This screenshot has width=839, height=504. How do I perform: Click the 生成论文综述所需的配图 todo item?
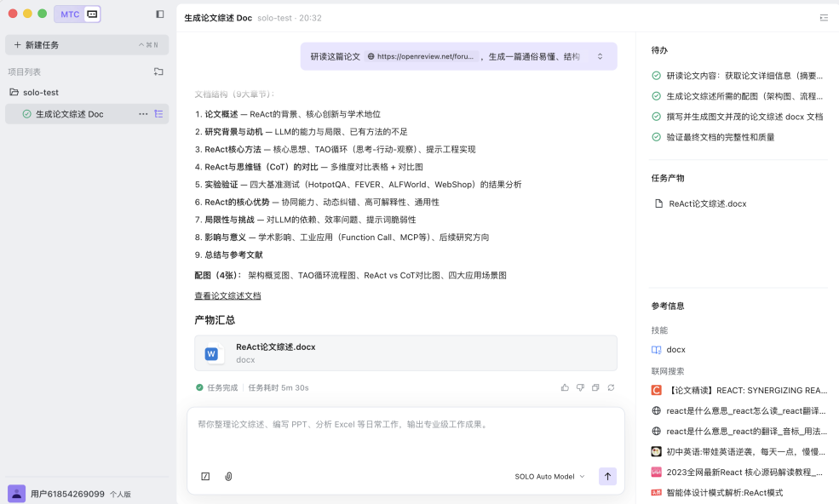click(x=738, y=96)
